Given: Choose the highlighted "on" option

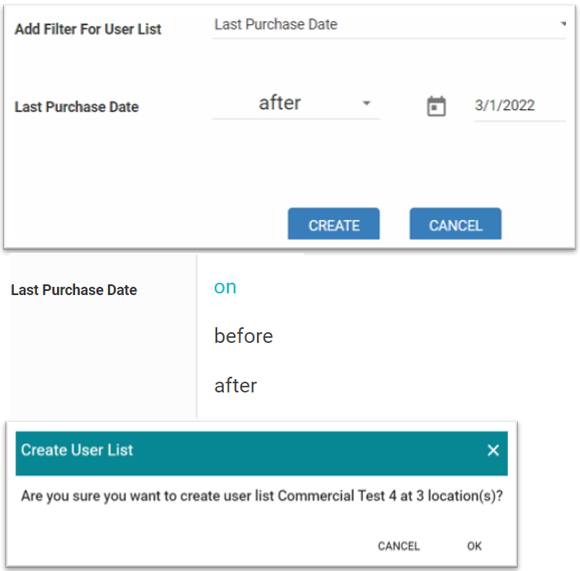Looking at the screenshot, I should coord(225,287).
